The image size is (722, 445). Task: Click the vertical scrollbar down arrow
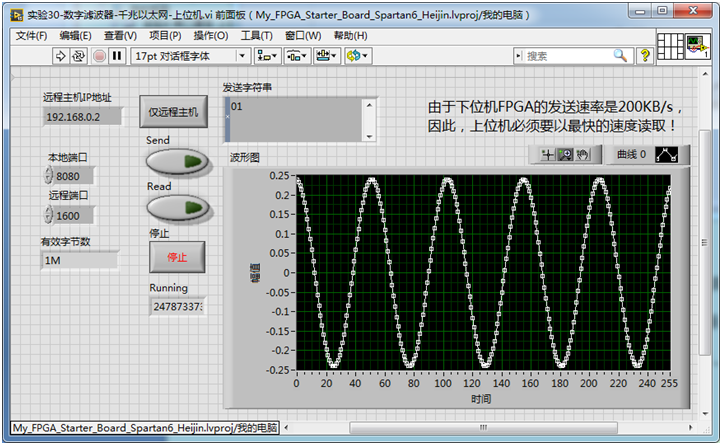(705, 414)
